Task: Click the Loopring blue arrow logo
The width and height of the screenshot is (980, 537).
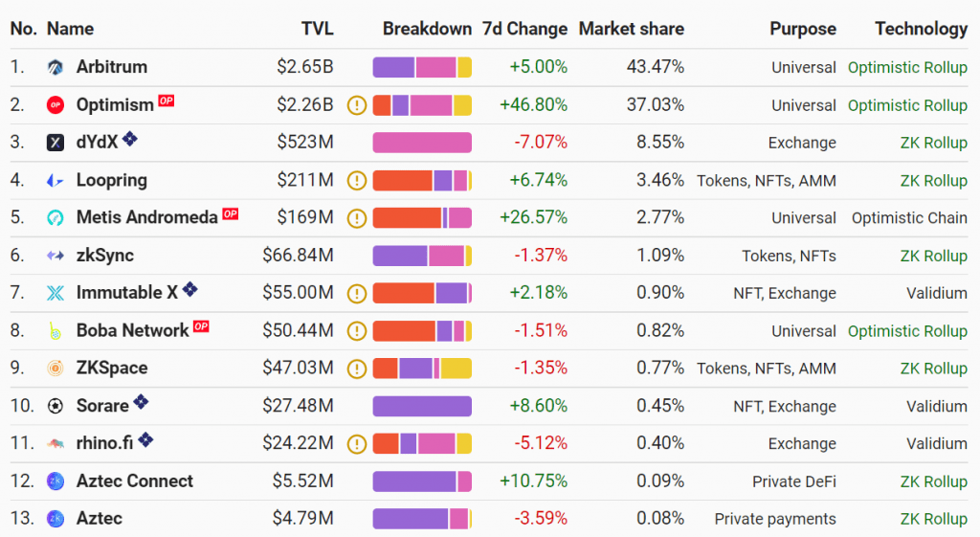Action: point(55,181)
